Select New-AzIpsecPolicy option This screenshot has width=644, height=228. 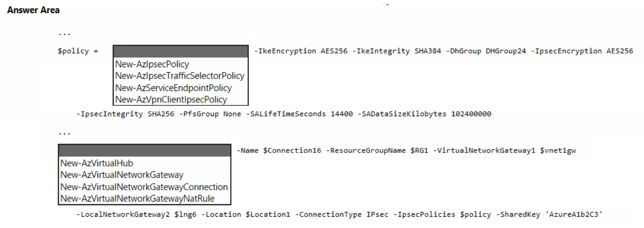tap(152, 65)
